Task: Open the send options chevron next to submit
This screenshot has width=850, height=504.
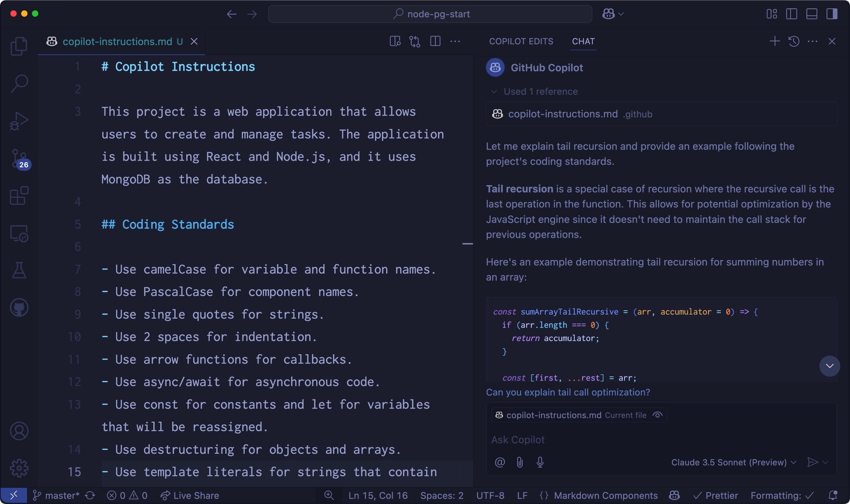Action: pos(826,462)
